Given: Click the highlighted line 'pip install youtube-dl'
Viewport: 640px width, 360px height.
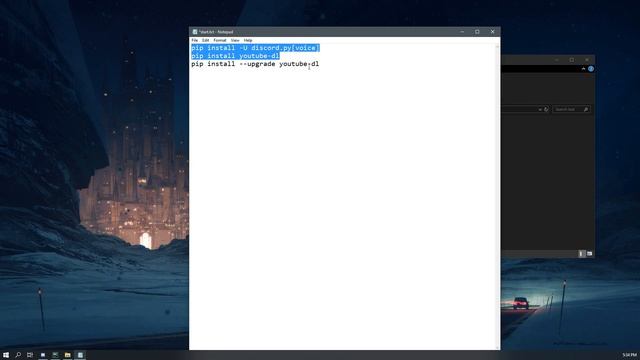Looking at the screenshot, I should pyautogui.click(x=236, y=56).
